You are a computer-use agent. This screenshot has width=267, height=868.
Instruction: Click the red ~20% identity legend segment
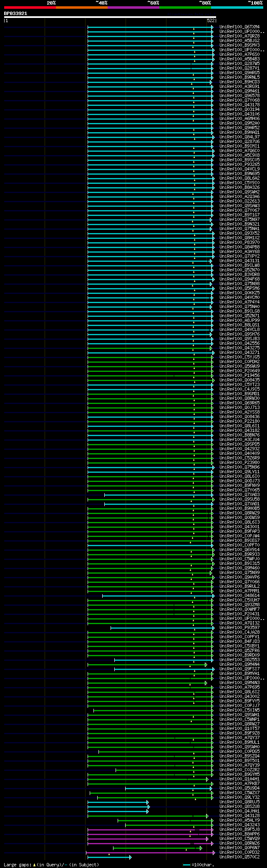pos(30,8)
